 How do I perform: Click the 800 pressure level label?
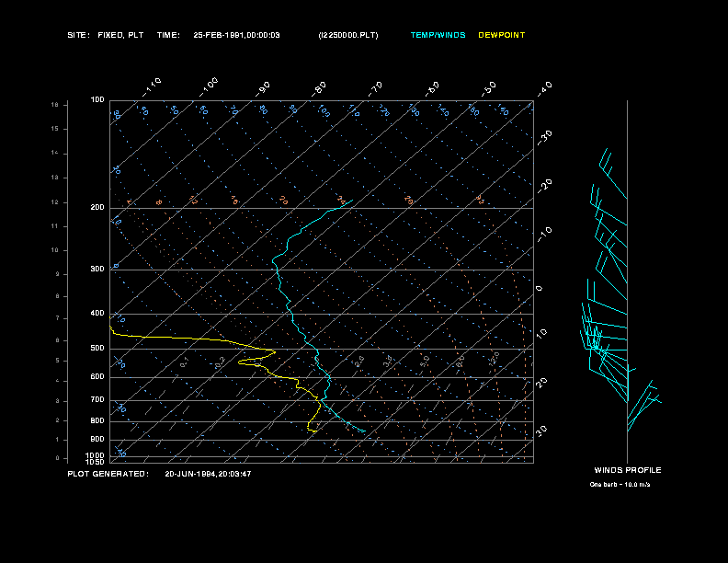pos(97,420)
